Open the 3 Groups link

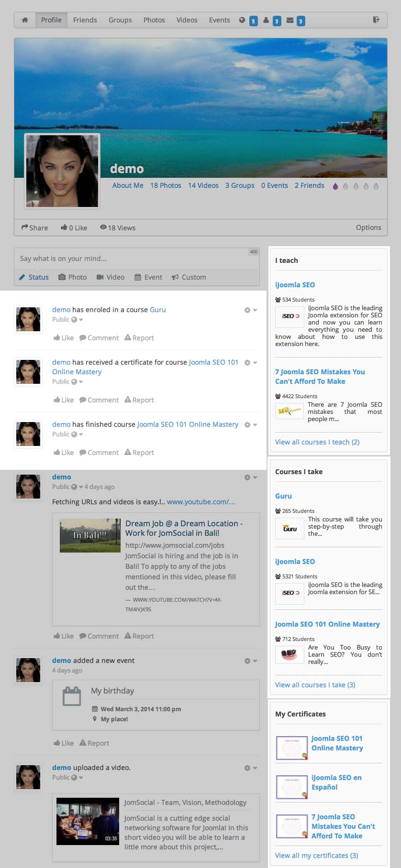[x=240, y=185]
